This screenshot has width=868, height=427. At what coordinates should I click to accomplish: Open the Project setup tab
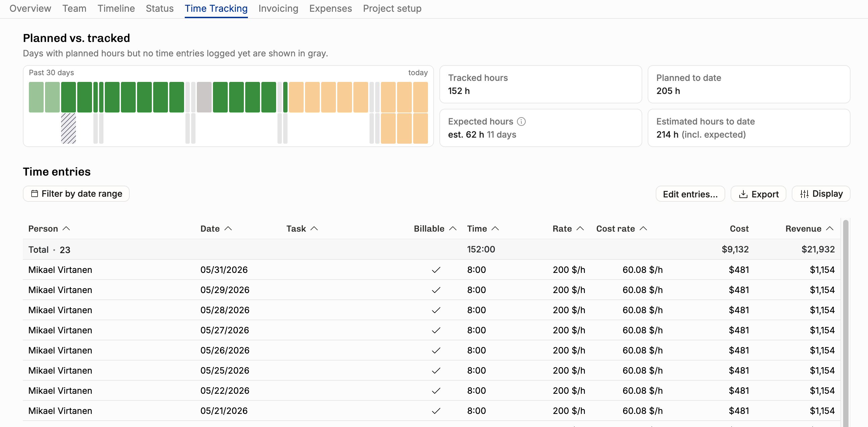point(392,8)
